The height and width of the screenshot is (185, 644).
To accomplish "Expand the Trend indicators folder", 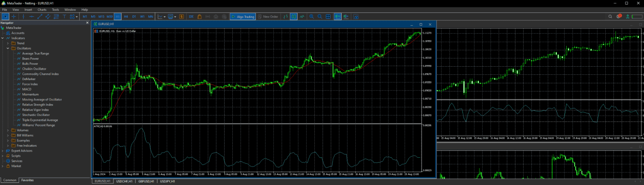I will tap(8, 43).
